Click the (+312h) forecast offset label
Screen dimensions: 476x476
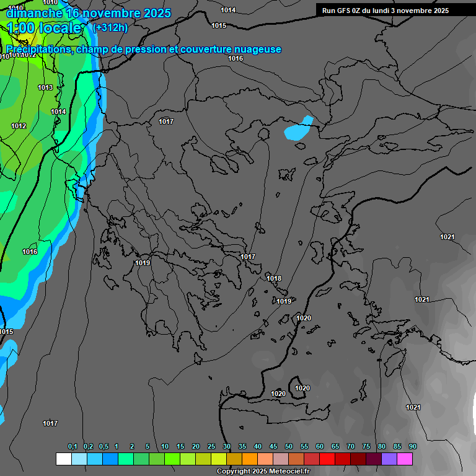[110, 28]
